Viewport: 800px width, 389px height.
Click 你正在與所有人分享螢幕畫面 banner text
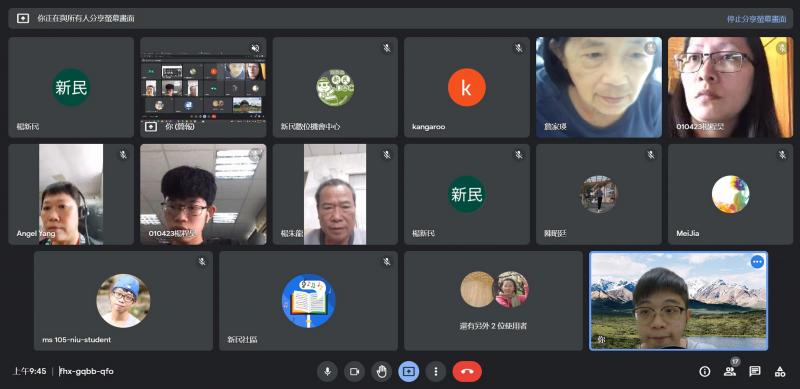point(86,19)
